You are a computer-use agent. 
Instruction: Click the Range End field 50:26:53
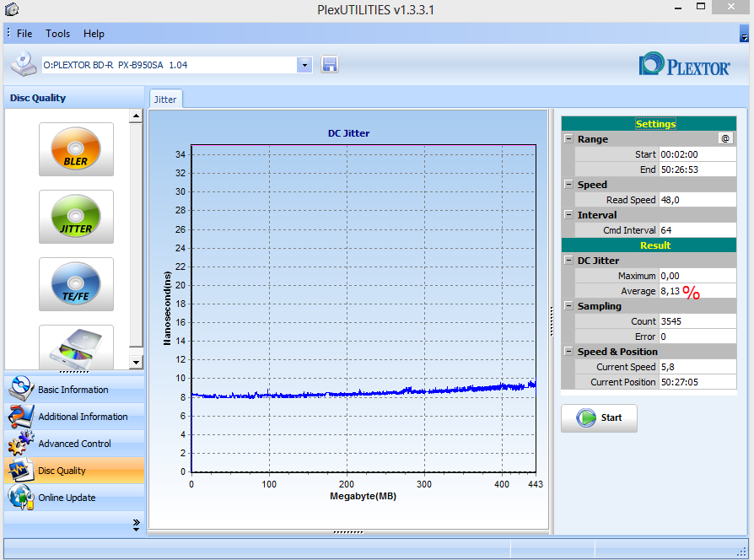[x=697, y=170]
